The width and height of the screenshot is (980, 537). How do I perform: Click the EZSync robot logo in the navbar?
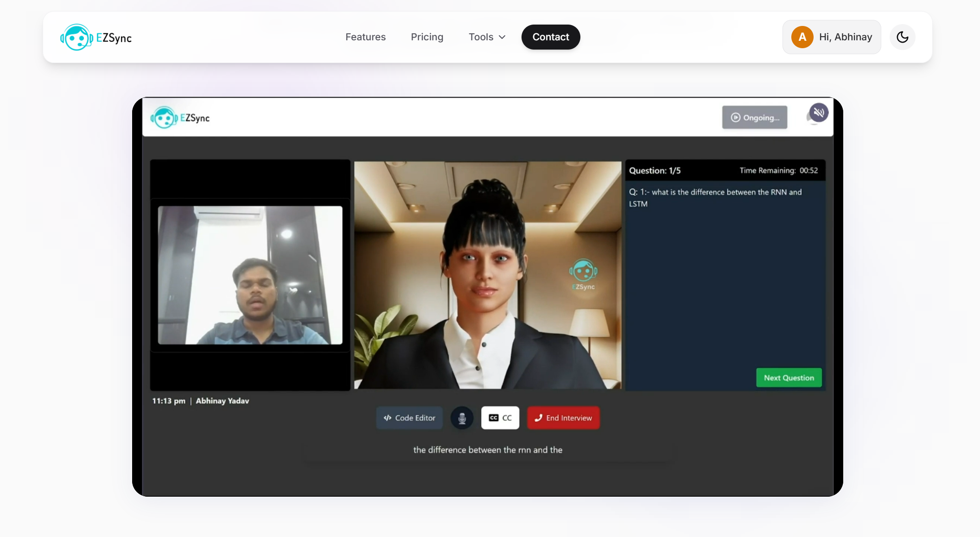tap(77, 37)
